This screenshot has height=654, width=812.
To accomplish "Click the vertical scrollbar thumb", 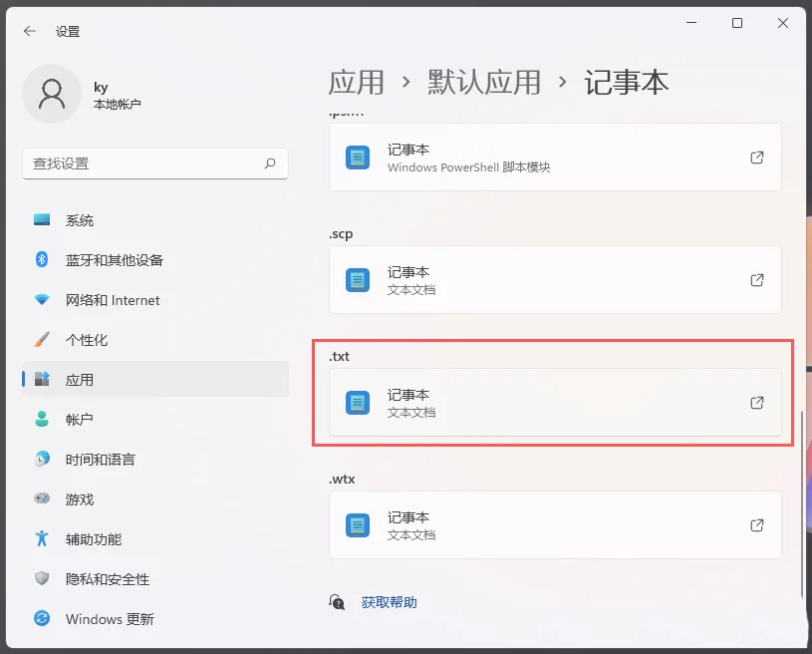I will tap(802, 505).
